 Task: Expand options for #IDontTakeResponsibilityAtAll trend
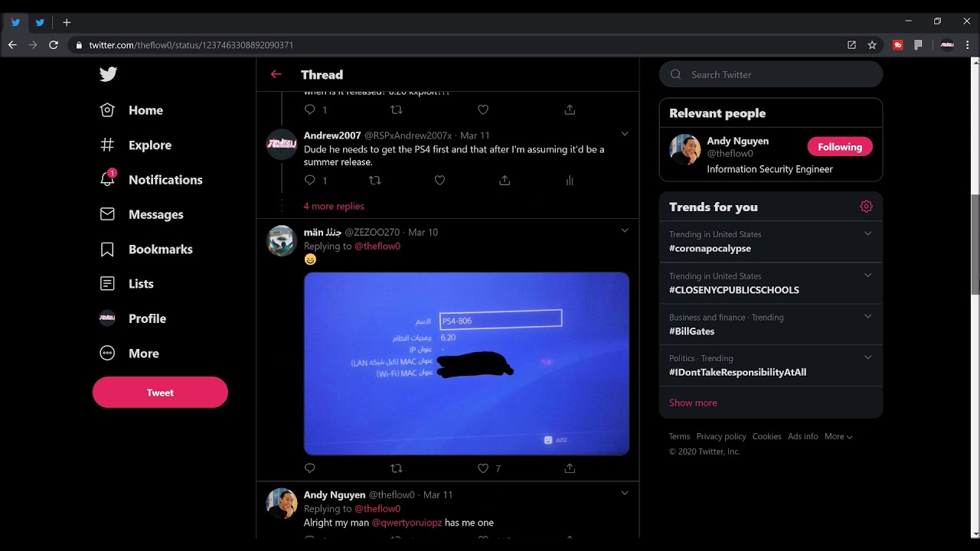click(x=867, y=357)
